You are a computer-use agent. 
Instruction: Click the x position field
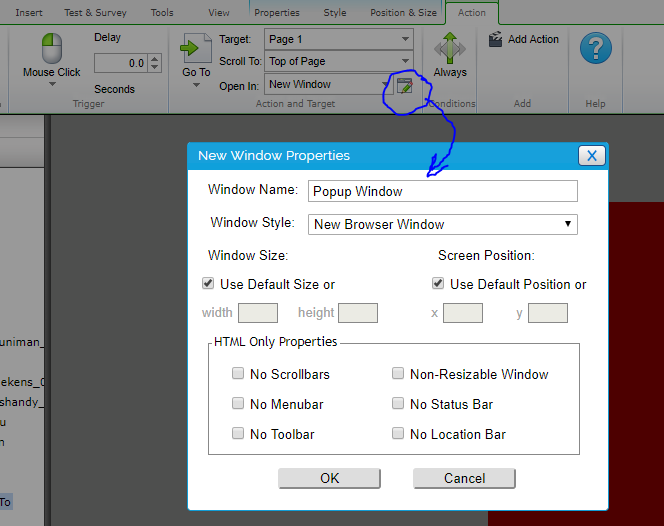point(463,313)
